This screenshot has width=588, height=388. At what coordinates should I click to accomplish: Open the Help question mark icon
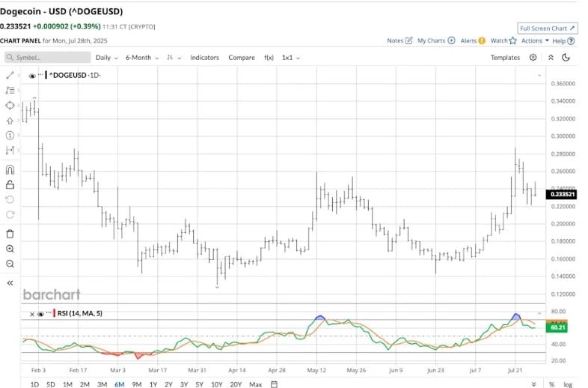[571, 41]
